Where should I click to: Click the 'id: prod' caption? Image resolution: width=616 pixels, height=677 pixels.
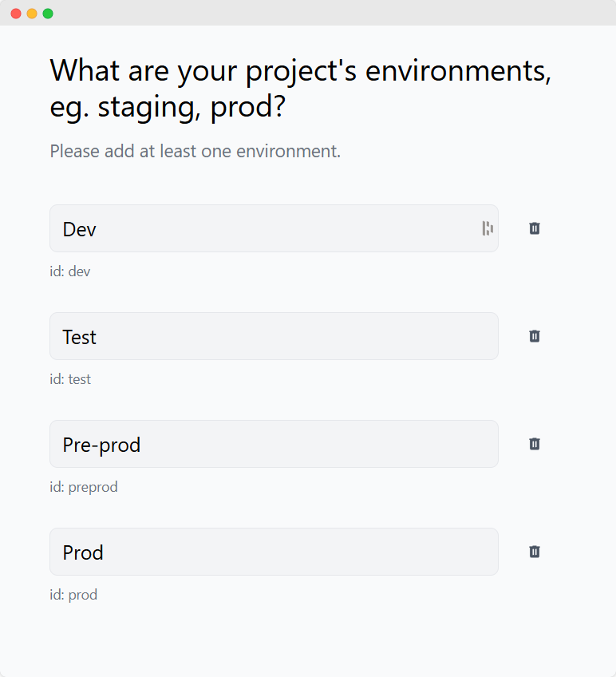[73, 595]
